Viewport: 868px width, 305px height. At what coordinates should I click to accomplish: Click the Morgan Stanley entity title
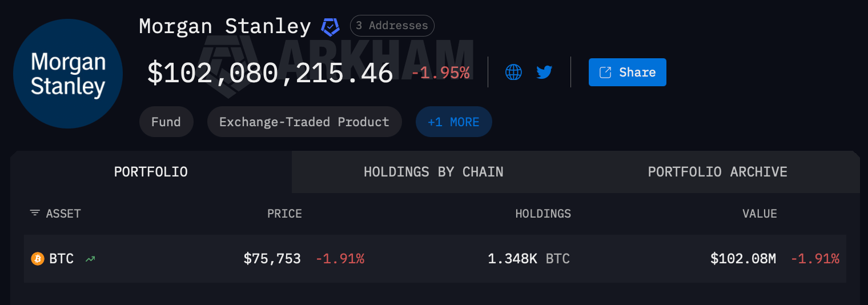(x=224, y=26)
